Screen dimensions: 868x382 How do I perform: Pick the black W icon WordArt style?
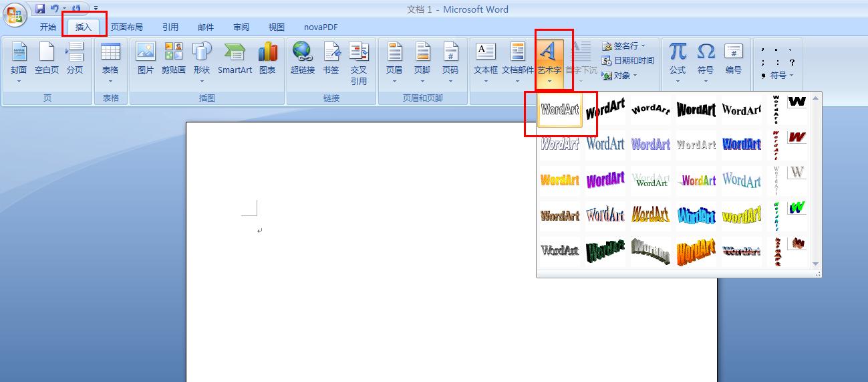point(797,102)
